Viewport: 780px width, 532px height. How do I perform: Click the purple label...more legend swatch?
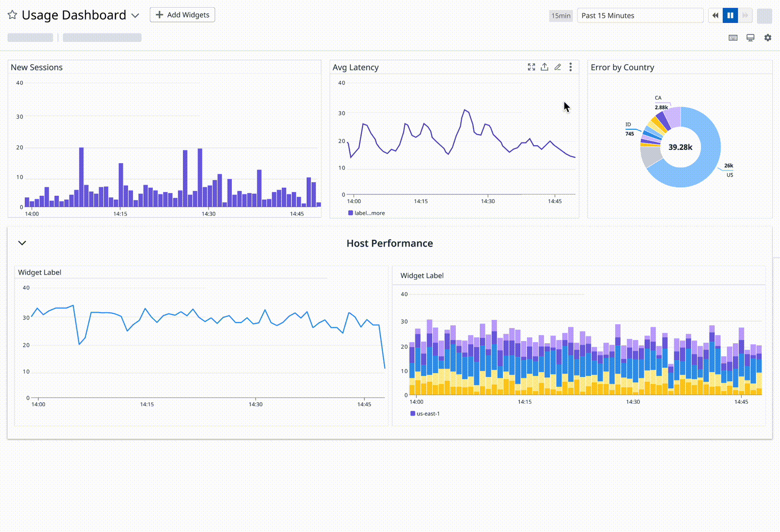(x=351, y=213)
